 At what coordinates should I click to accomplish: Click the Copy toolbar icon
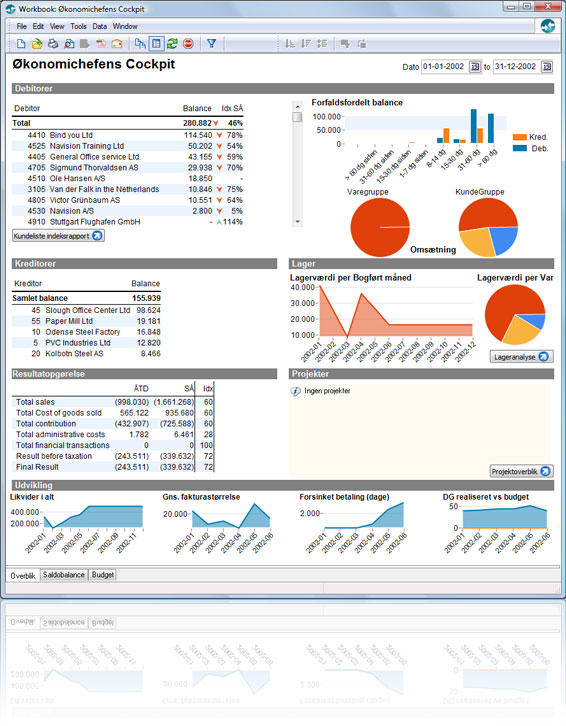(140, 44)
